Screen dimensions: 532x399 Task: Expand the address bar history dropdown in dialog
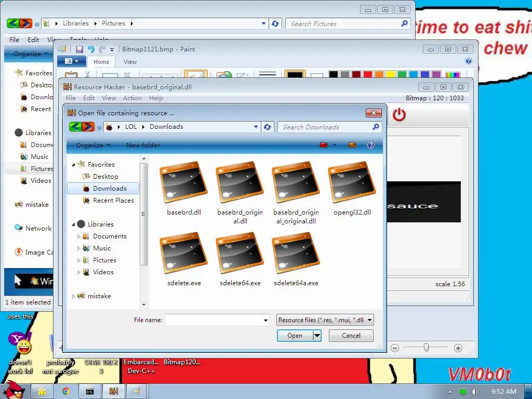256,127
